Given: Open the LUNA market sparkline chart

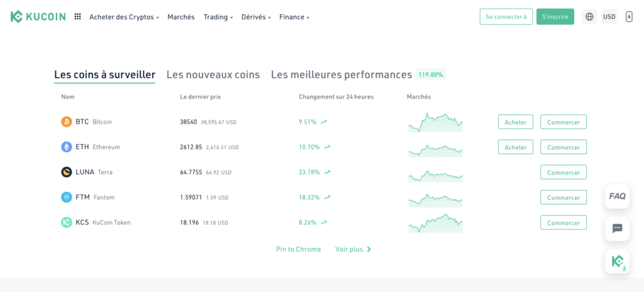Looking at the screenshot, I should pos(435,176).
